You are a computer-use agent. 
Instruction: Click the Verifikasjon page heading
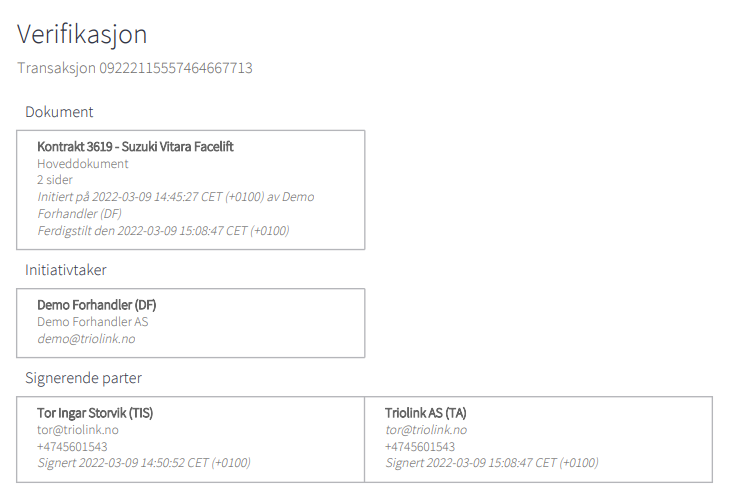[x=82, y=34]
